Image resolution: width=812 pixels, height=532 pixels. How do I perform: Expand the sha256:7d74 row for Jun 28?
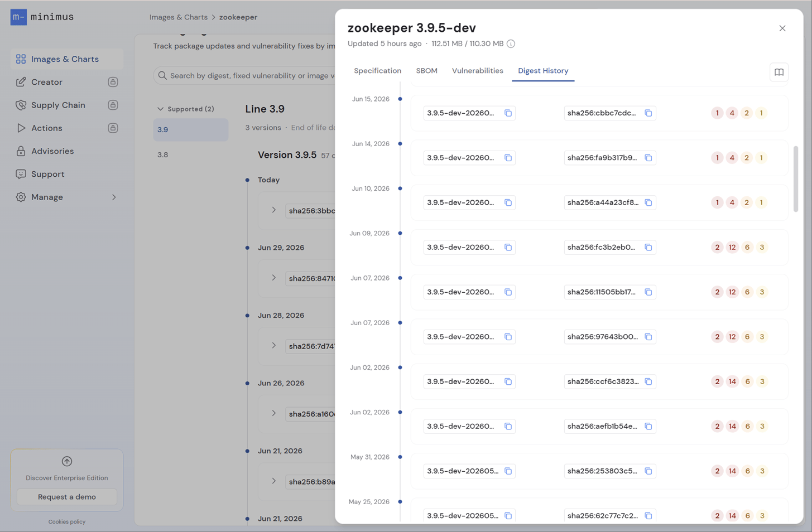click(x=273, y=346)
